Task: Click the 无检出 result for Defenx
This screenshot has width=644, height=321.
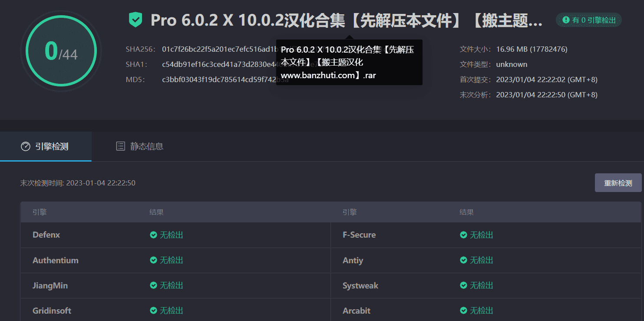Action: click(172, 235)
